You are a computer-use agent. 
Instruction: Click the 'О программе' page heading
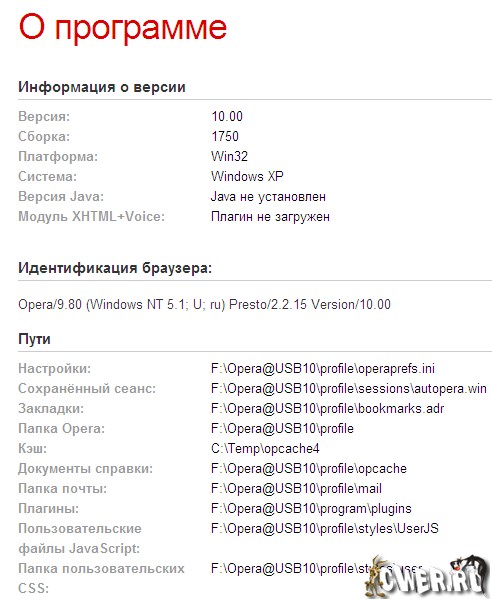123,29
